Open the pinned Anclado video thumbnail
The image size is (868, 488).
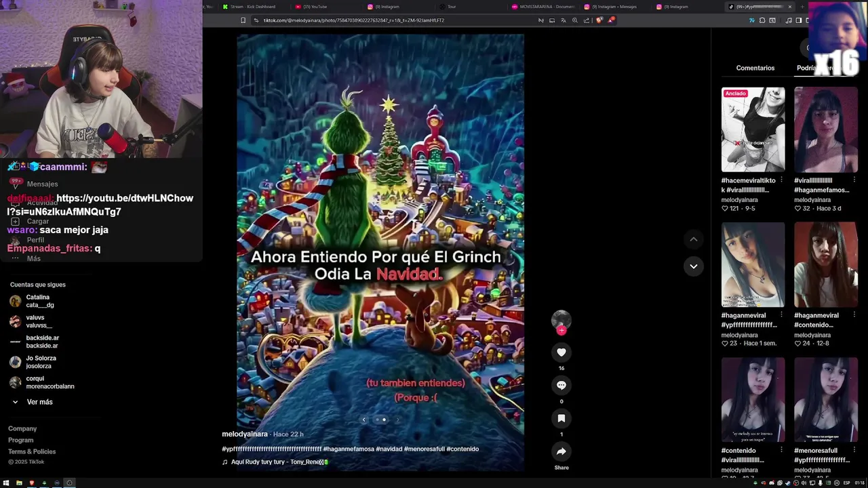753,129
